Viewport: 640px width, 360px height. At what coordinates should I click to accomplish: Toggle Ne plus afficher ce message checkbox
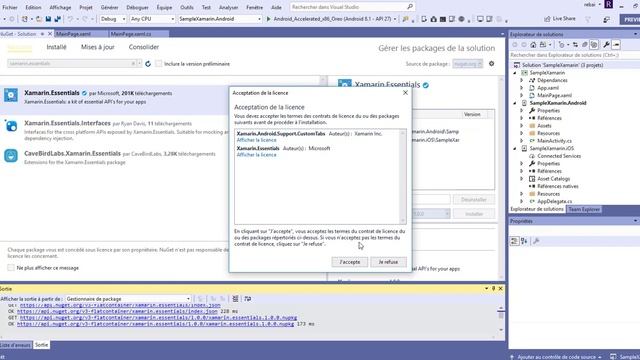click(11, 268)
